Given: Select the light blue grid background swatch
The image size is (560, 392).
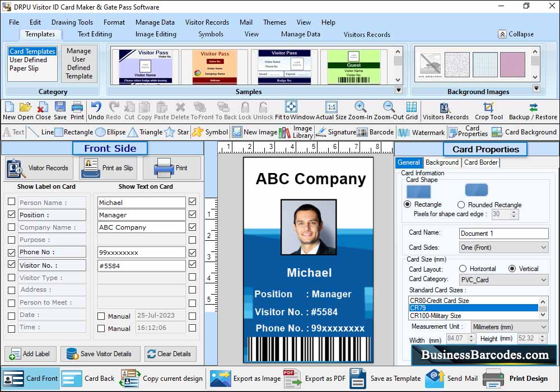Looking at the screenshot, I should 485,64.
